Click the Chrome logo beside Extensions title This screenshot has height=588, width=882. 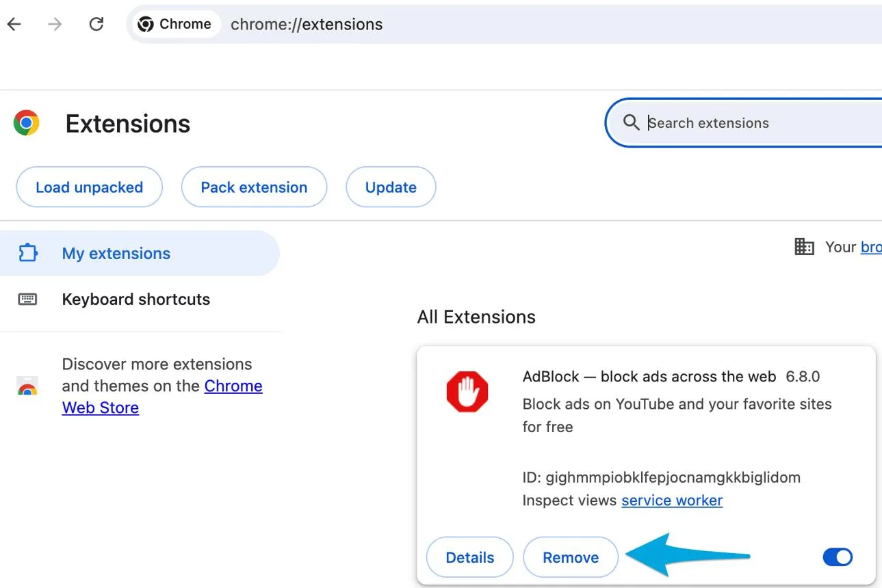27,123
